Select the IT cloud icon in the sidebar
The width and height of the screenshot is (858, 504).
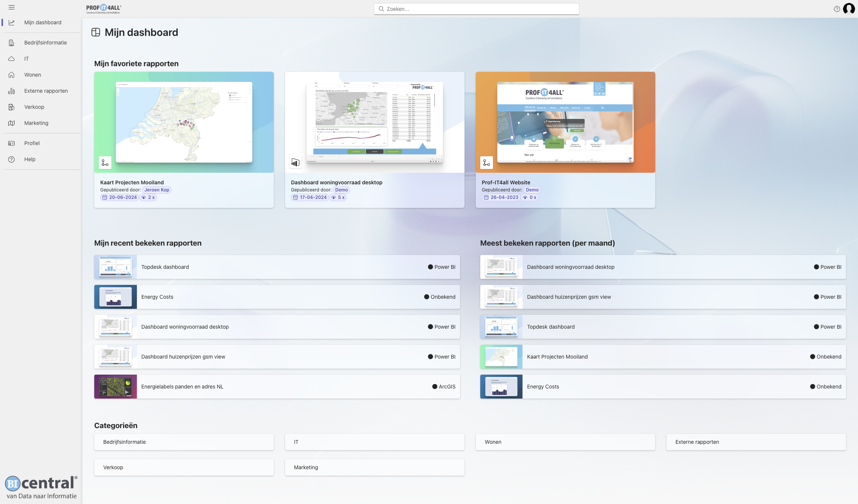pos(12,59)
